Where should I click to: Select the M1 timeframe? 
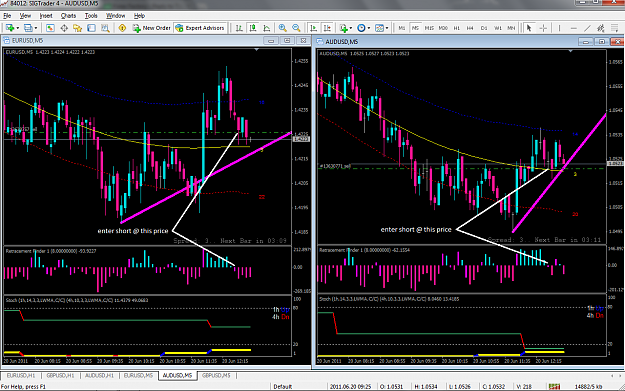[401, 28]
